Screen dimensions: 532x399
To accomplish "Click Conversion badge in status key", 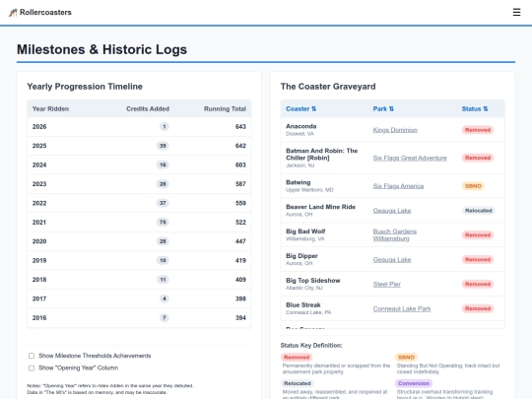I will pyautogui.click(x=414, y=383).
